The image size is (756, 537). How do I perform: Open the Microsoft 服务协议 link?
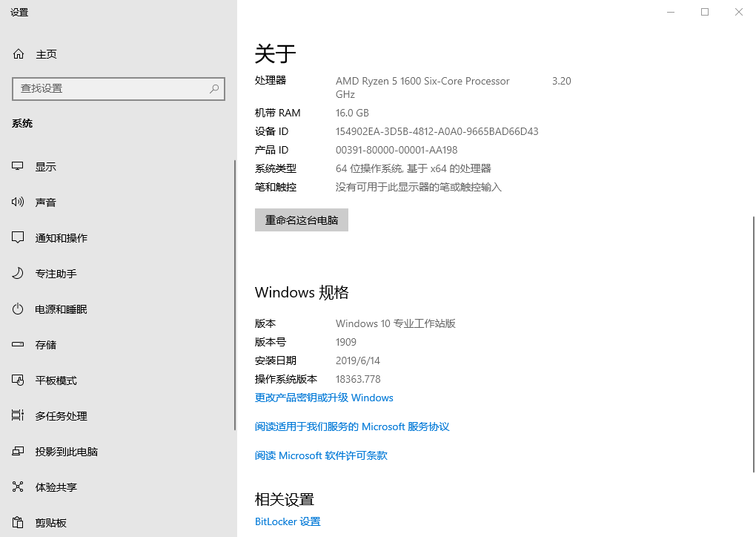[352, 426]
